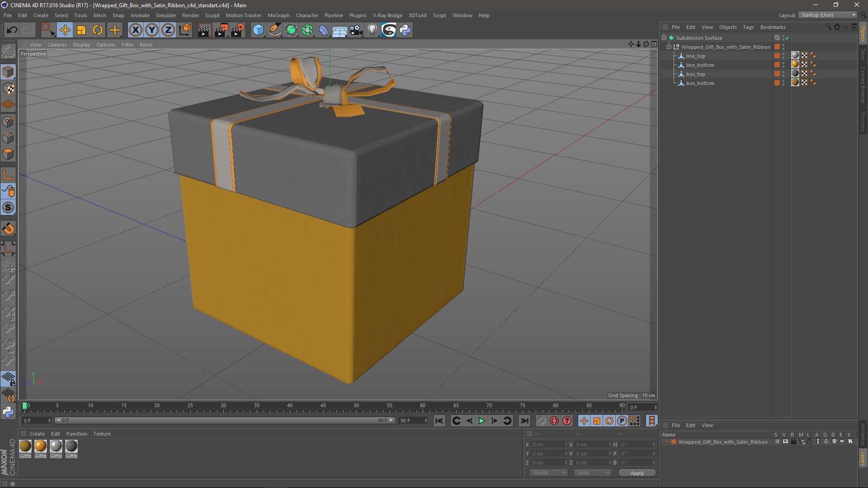Open the Material Manager Texture menu

click(x=102, y=434)
